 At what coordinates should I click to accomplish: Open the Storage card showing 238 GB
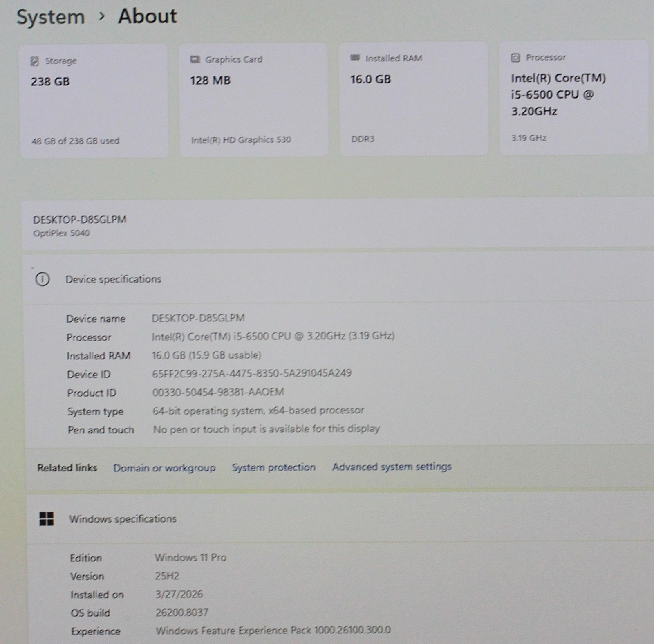[x=94, y=101]
